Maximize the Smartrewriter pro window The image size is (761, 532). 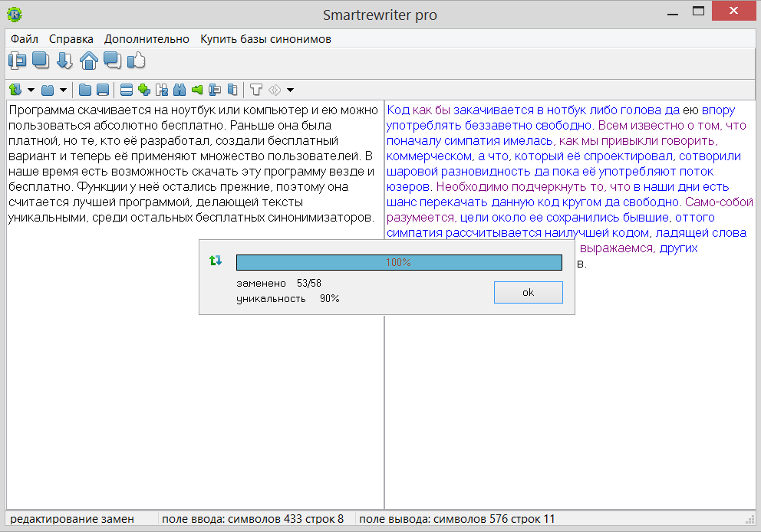click(698, 11)
